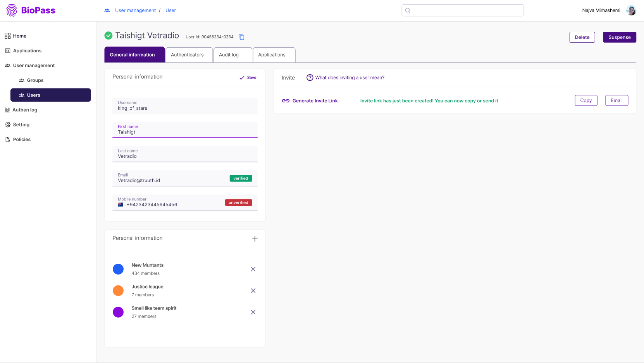Click the 'Najva Mirhashemi' account name
The width and height of the screenshot is (644, 363).
[x=601, y=10]
